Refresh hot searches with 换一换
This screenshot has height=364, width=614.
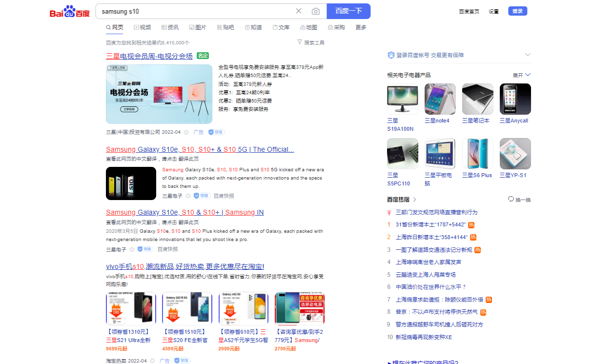coord(519,200)
